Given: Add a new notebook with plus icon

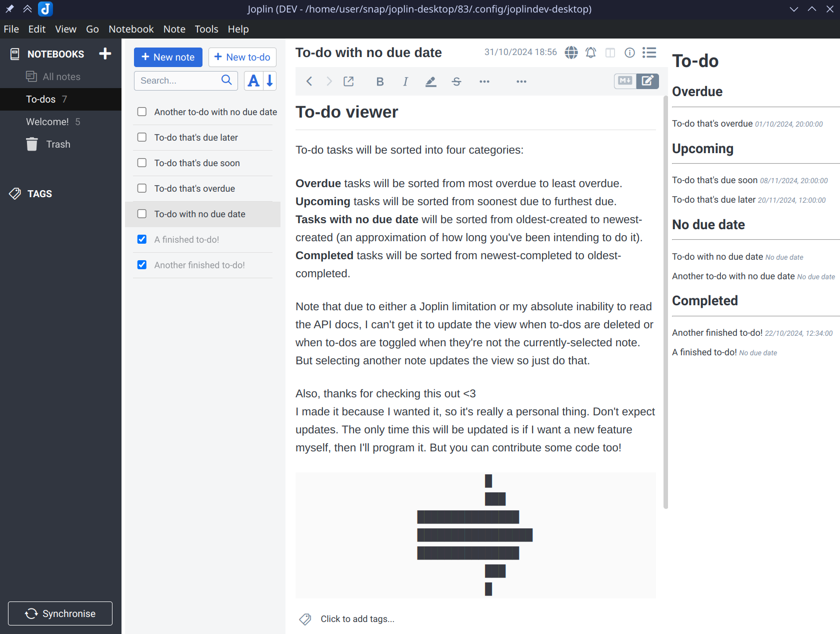Looking at the screenshot, I should (105, 54).
